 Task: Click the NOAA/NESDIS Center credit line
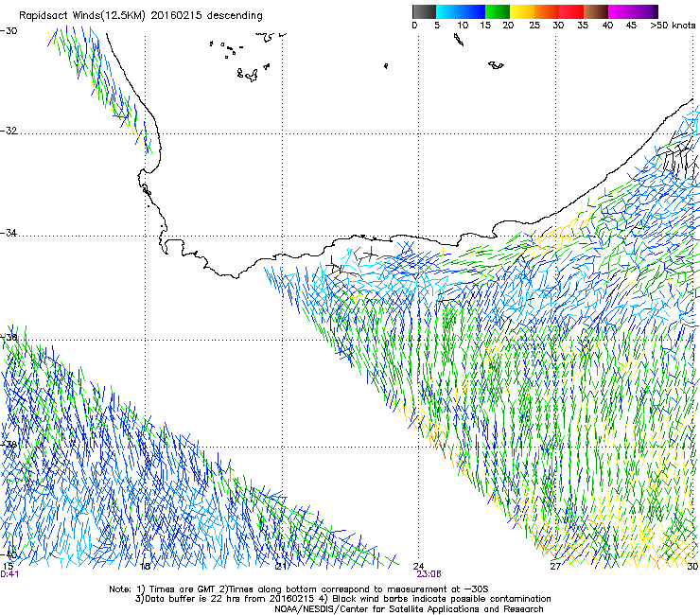tap(409, 609)
